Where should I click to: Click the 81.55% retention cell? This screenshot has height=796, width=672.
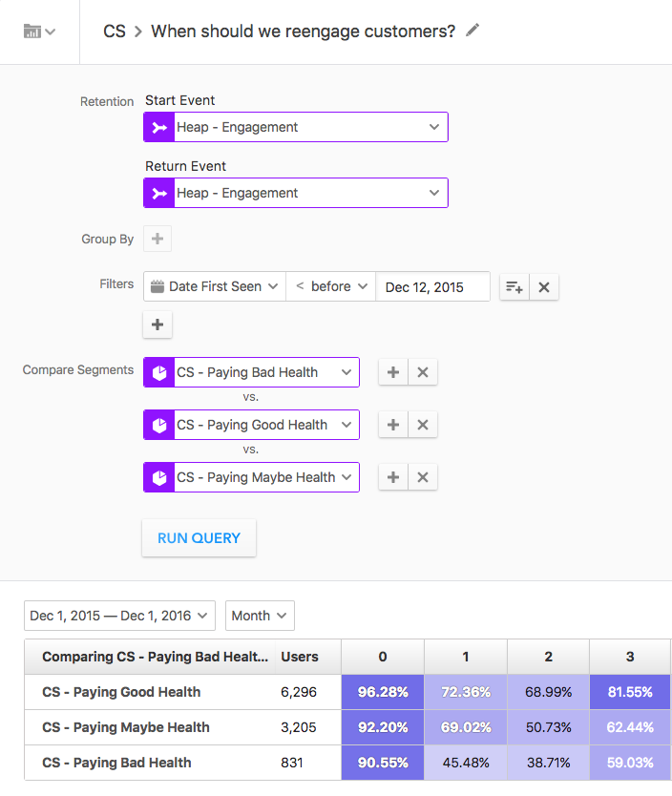coord(630,692)
